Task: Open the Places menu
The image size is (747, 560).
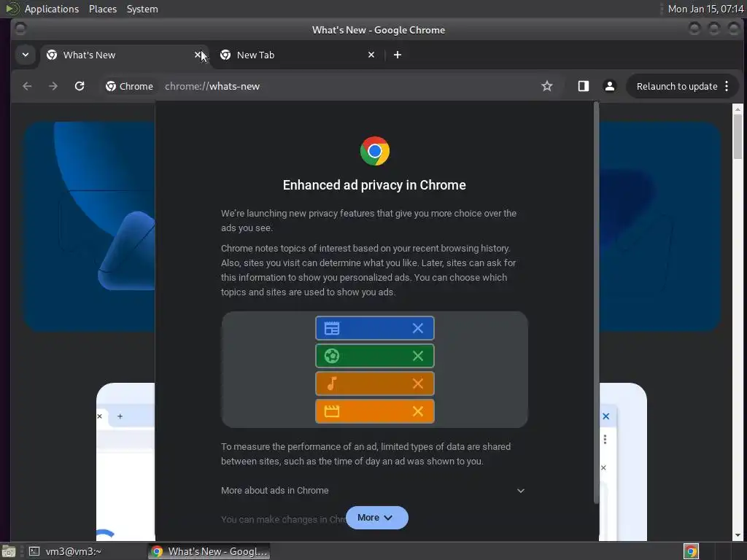Action: coord(102,9)
